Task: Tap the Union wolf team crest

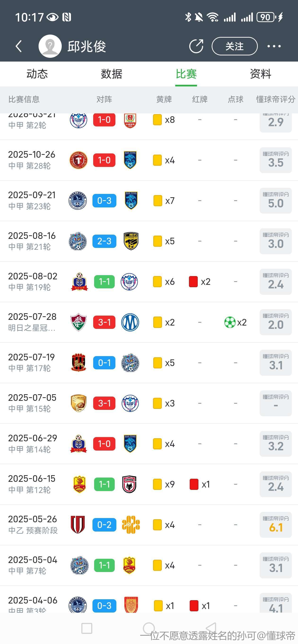Action: pos(129,484)
